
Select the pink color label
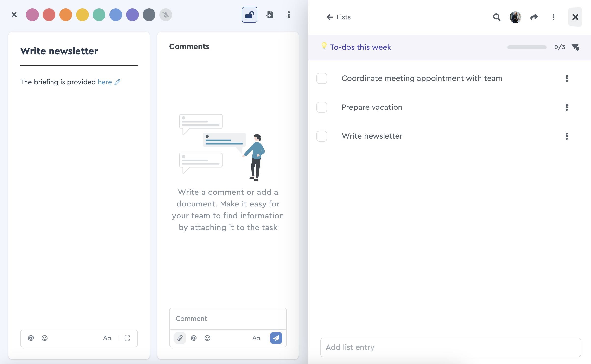click(32, 15)
